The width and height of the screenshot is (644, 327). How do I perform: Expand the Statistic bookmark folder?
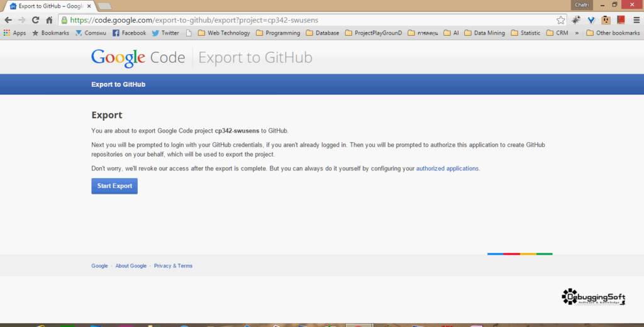coord(525,33)
